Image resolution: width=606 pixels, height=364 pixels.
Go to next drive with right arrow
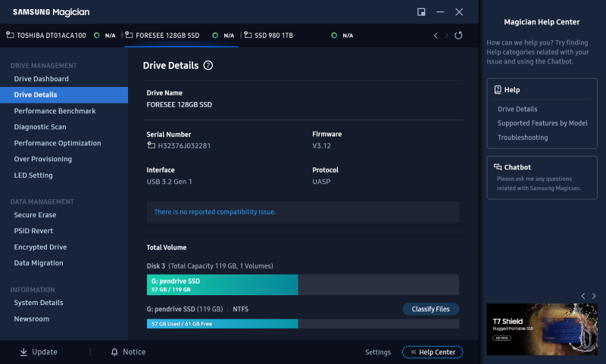[x=446, y=36]
